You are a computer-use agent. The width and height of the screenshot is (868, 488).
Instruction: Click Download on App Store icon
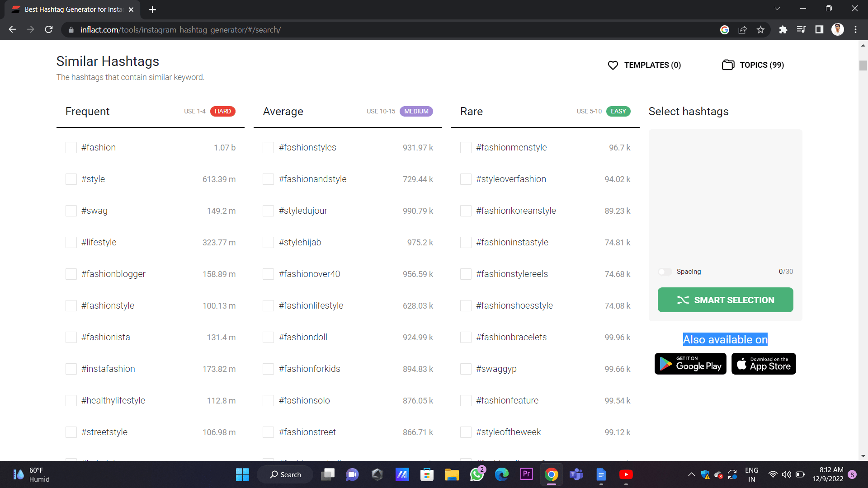[x=764, y=363]
